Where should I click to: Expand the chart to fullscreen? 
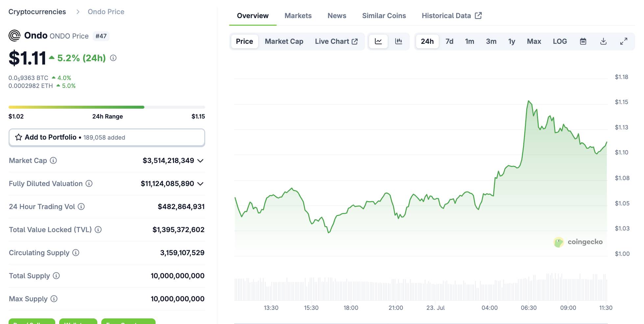[x=624, y=41]
